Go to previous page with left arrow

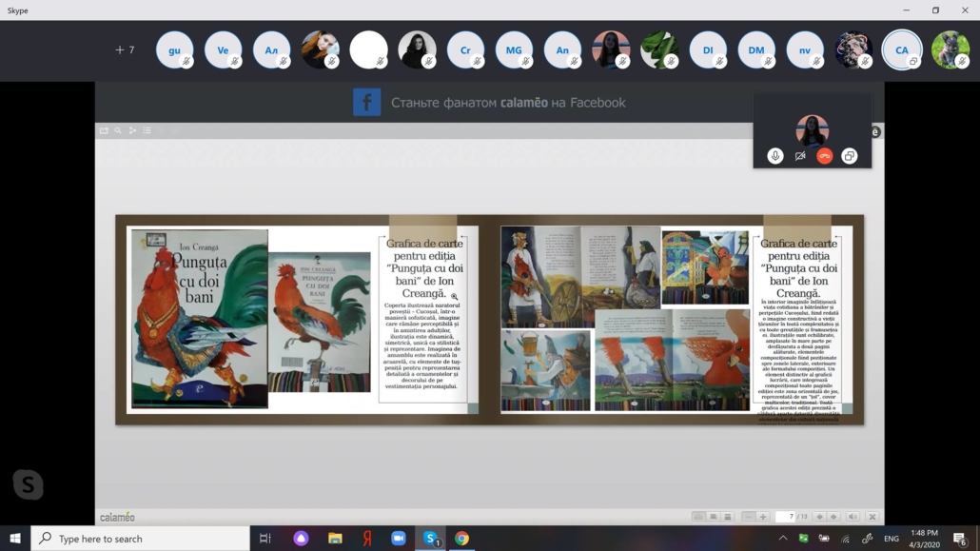[819, 517]
